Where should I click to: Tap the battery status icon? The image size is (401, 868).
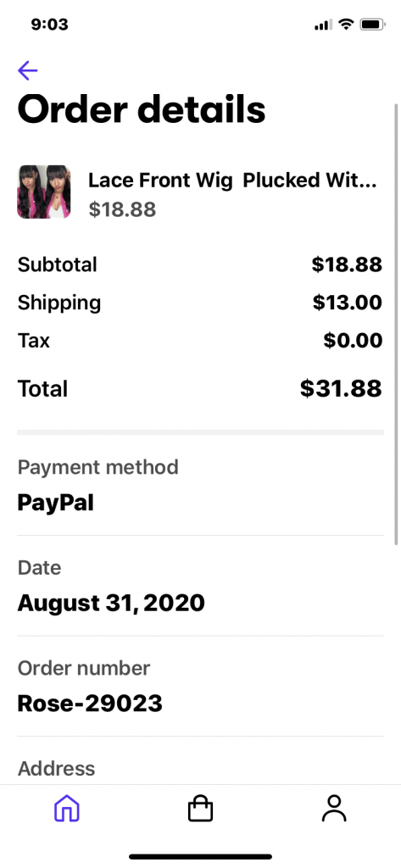372,25
